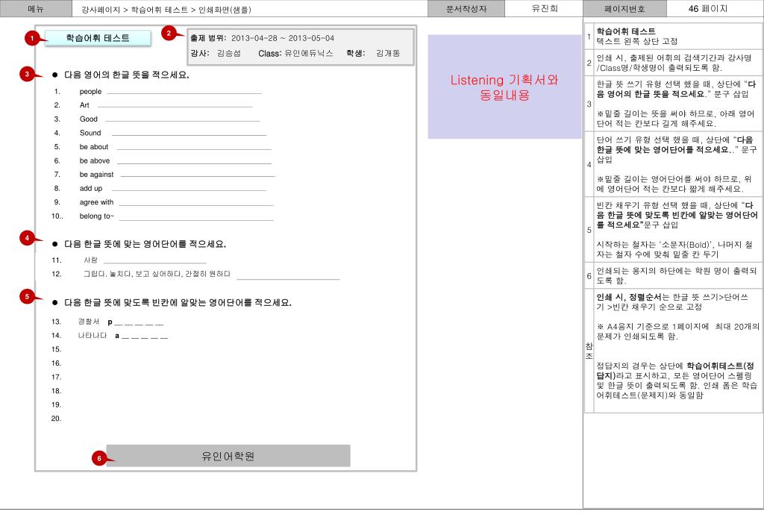Image resolution: width=764 pixels, height=532 pixels.
Task: Click the word 'Sound' in question 4
Action: tap(90, 133)
